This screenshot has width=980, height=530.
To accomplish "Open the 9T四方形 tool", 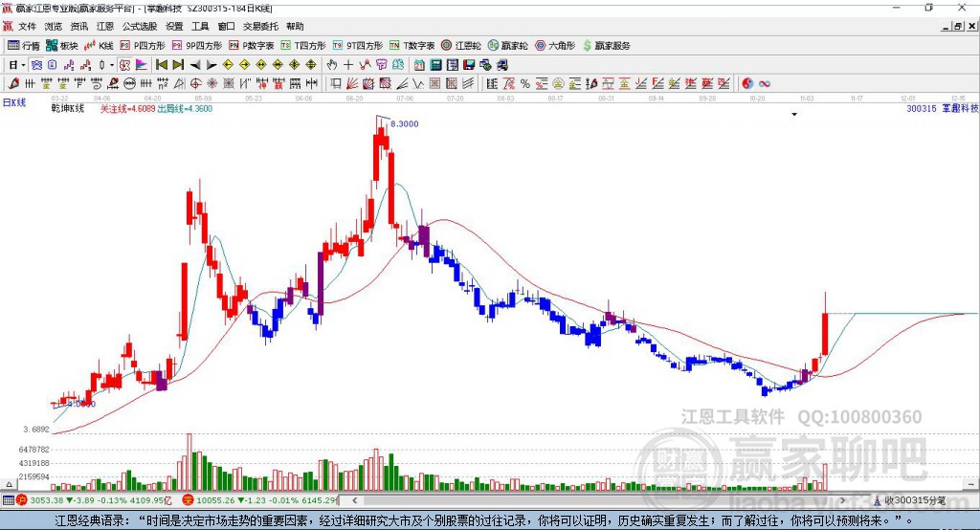I will [358, 46].
